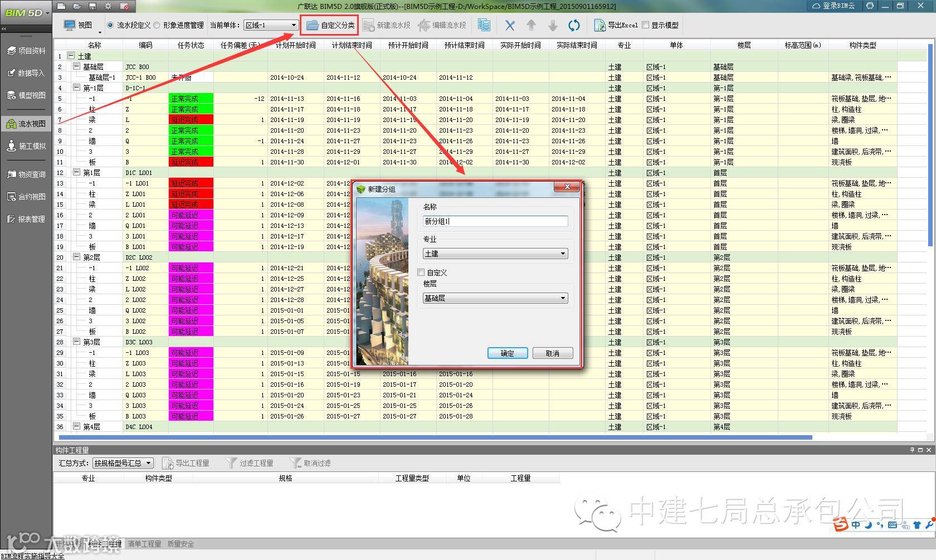Viewport: 936px width, 560px height.
Task: Collapse the left sidebar with double-arrow
Action: pyautogui.click(x=4, y=28)
